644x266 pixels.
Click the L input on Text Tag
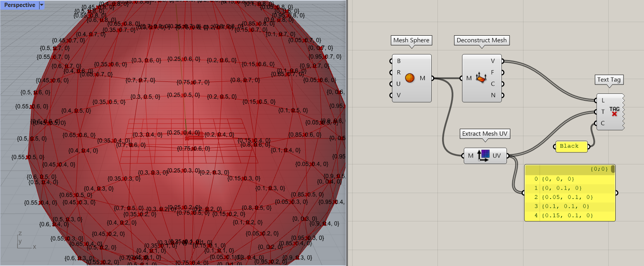(x=603, y=100)
